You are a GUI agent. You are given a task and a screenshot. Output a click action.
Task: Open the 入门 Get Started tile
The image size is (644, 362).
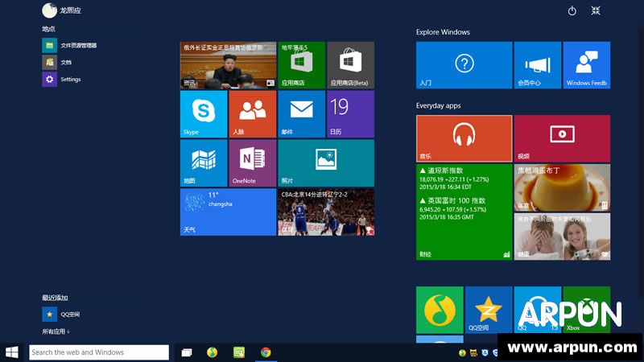pyautogui.click(x=464, y=65)
